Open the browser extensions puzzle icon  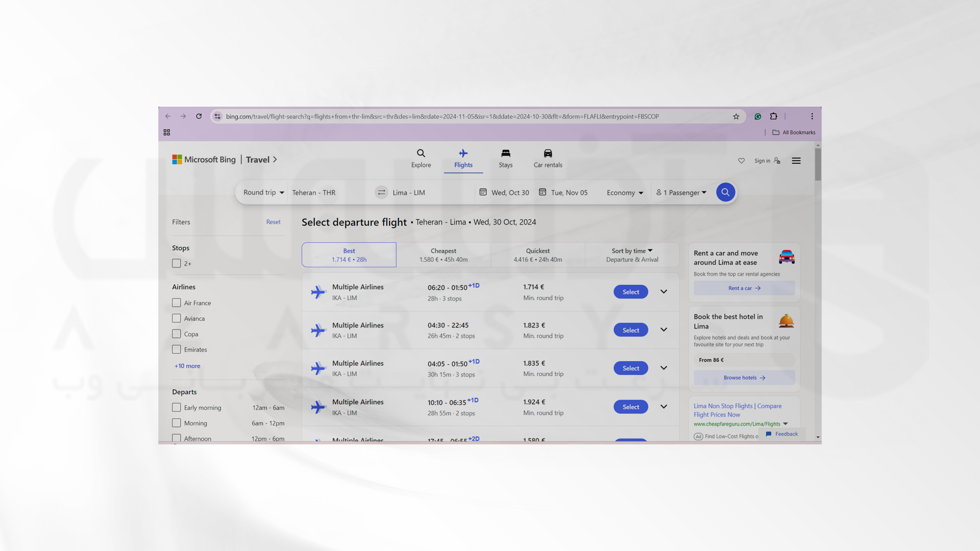coord(774,116)
